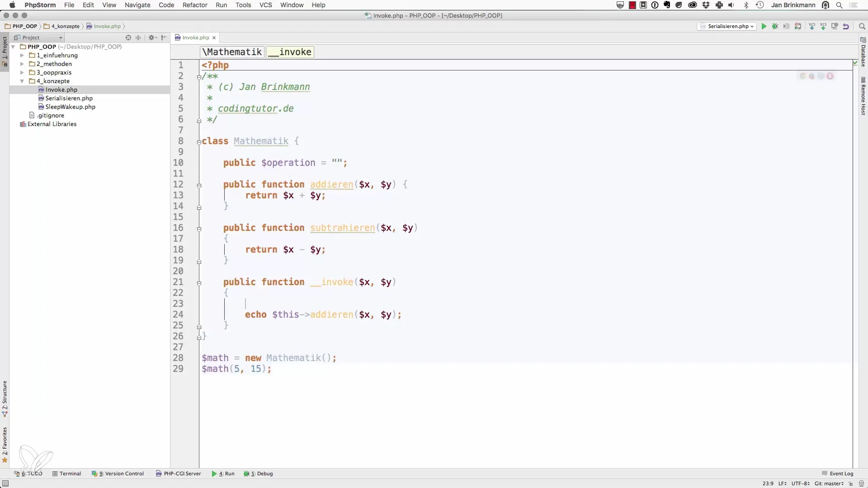The image size is (868, 488).
Task: Toggle the 9: Version Control tool window
Action: point(118,474)
